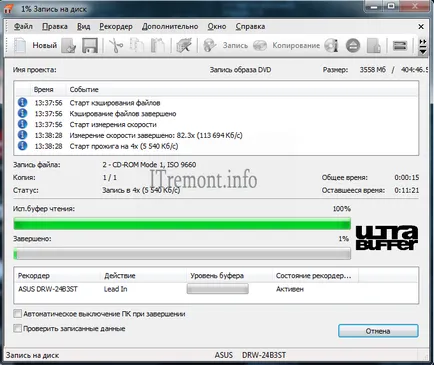434x365 pixels.
Task: Click log text Старт измерения скорости
Action: click(x=113, y=124)
